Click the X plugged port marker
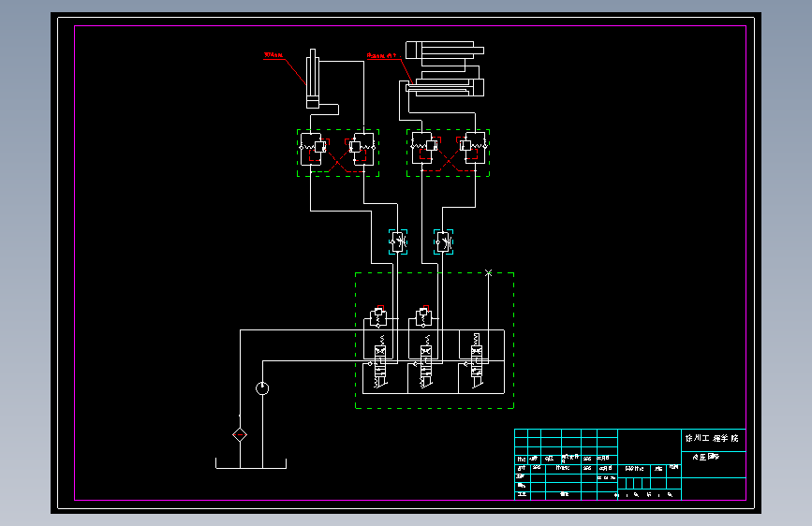This screenshot has height=526, width=812. pos(488,272)
